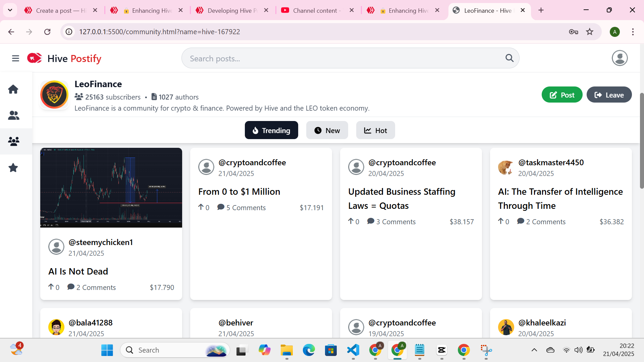The image size is (644, 362).
Task: Open File Explorer from taskbar
Action: pyautogui.click(x=287, y=350)
